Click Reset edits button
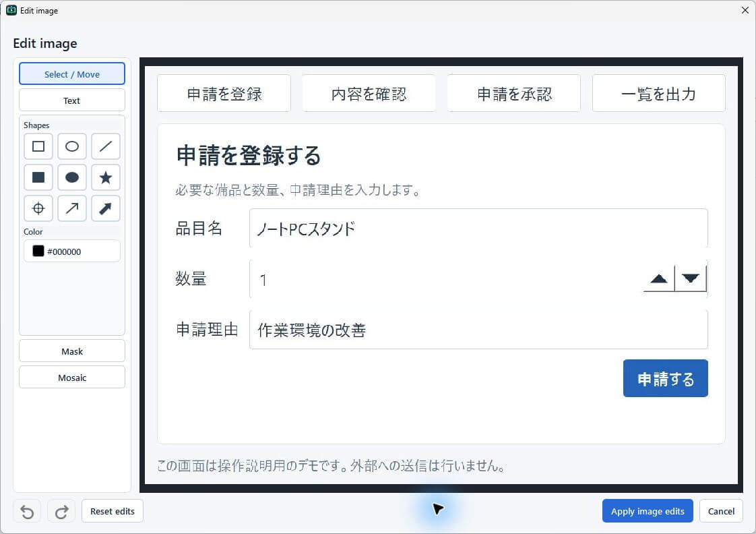Image resolution: width=756 pixels, height=534 pixels. [x=113, y=511]
